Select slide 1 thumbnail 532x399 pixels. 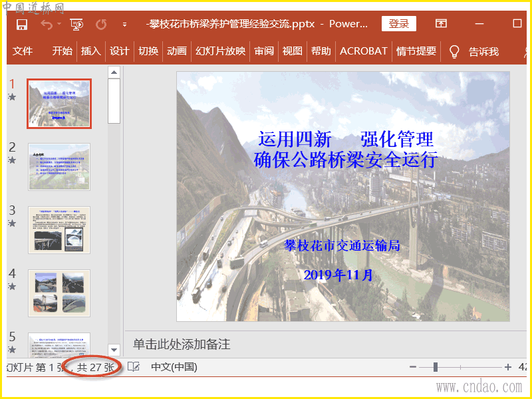(x=59, y=104)
